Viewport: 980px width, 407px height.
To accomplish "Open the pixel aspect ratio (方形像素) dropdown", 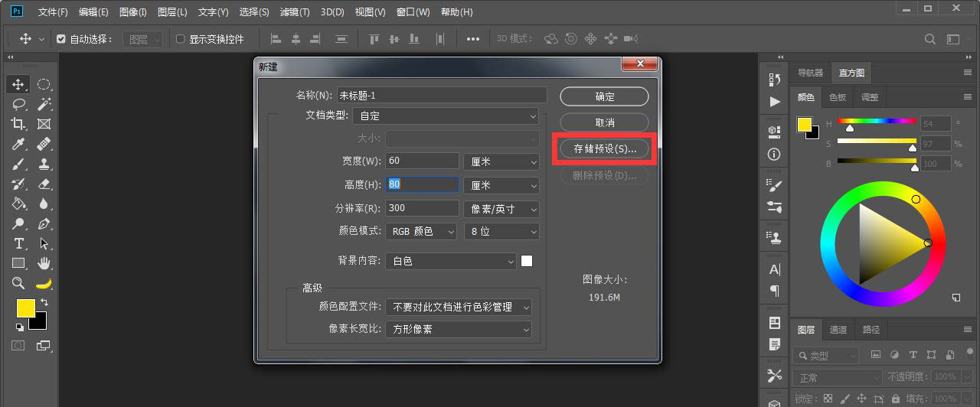I will pos(459,329).
